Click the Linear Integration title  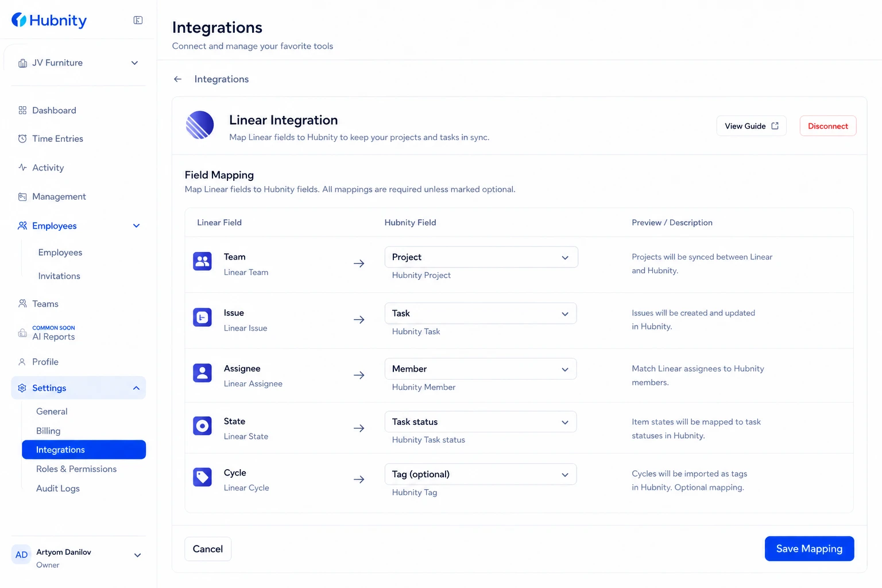pos(284,120)
